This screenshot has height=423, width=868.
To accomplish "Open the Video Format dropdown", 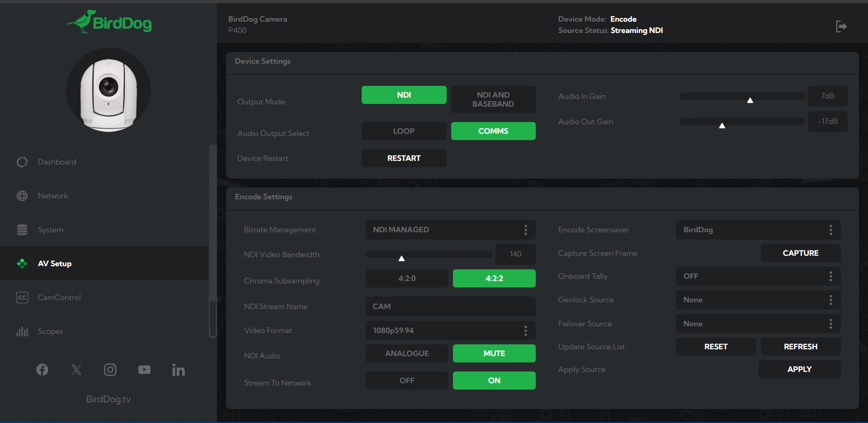I will (451, 330).
